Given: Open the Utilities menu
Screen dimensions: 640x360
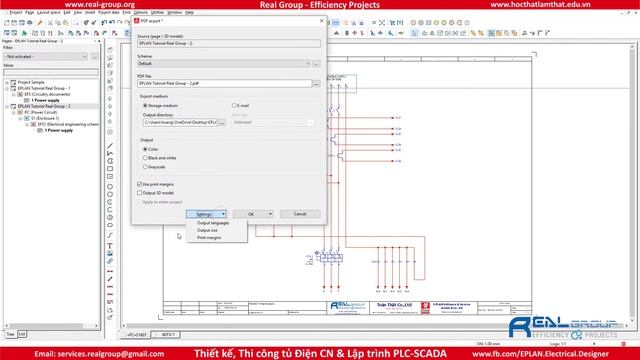Looking at the screenshot, I should click(x=158, y=13).
